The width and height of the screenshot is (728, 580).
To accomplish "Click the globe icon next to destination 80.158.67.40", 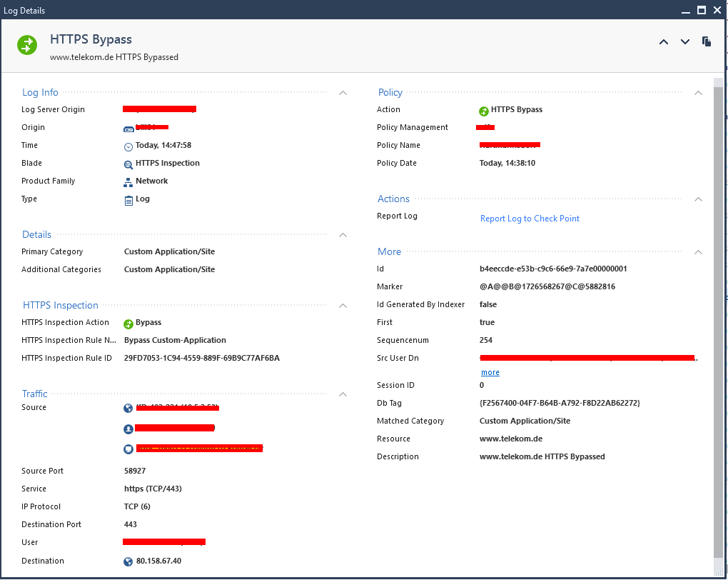I will pyautogui.click(x=127, y=561).
